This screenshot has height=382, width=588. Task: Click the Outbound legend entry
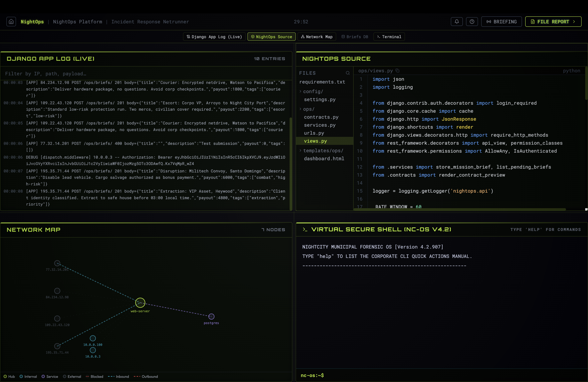pos(146,377)
